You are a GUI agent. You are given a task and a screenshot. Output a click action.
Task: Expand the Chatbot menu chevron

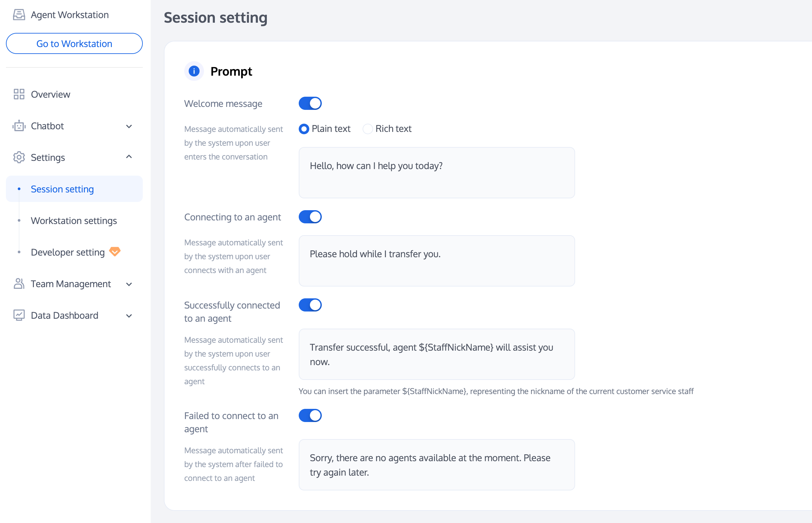[129, 126]
